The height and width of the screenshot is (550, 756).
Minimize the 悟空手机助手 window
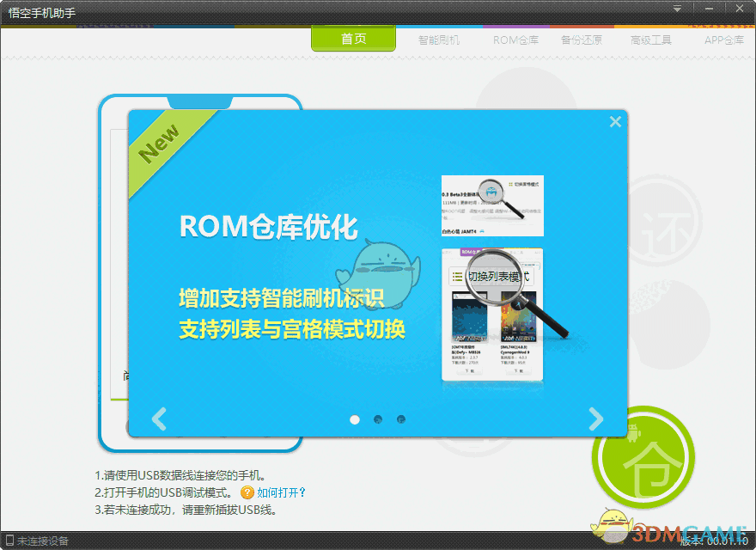click(709, 9)
